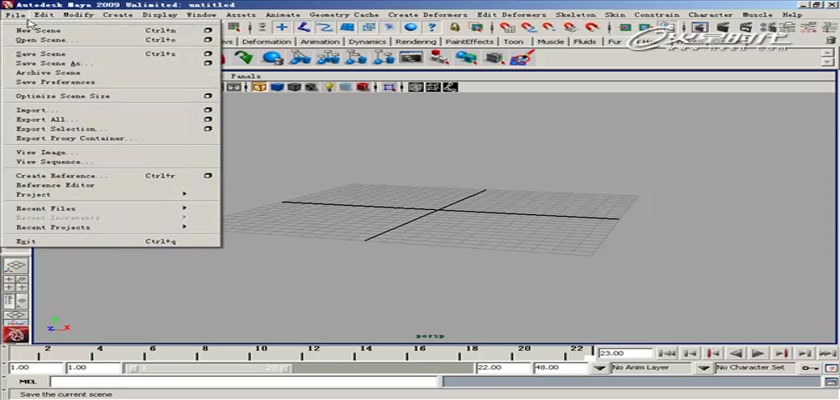The height and width of the screenshot is (400, 840).
Task: Choose Save Scene As menu entry
Action: tap(55, 63)
